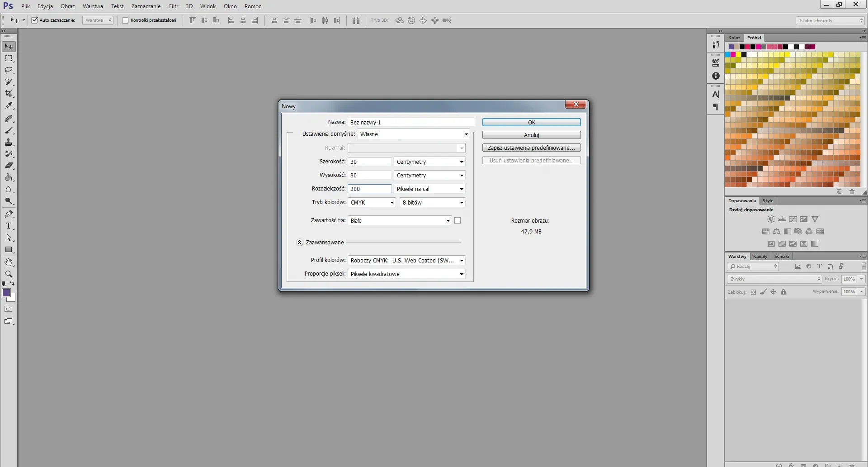This screenshot has width=868, height=467.
Task: Open the Szerokość units dropdown
Action: [x=429, y=162]
